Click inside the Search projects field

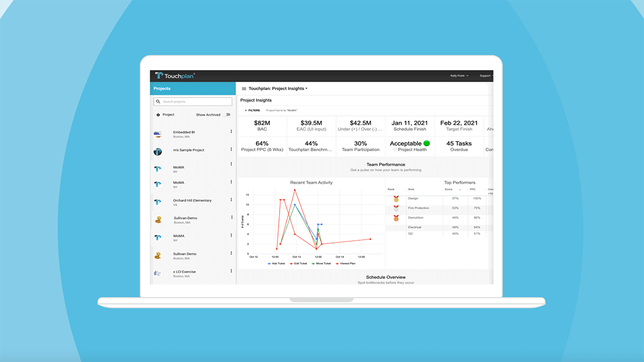coord(193,101)
